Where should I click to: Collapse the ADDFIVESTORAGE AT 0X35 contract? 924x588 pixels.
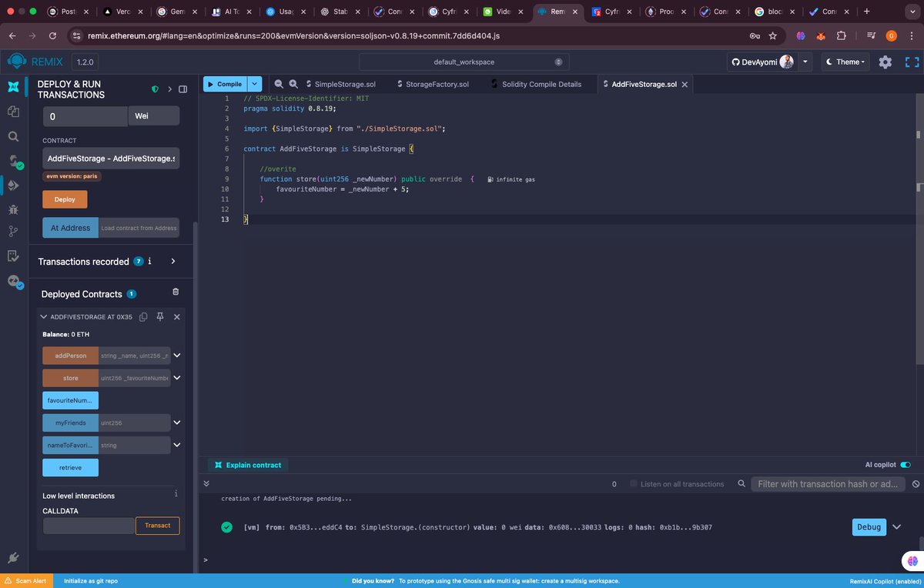(x=43, y=316)
